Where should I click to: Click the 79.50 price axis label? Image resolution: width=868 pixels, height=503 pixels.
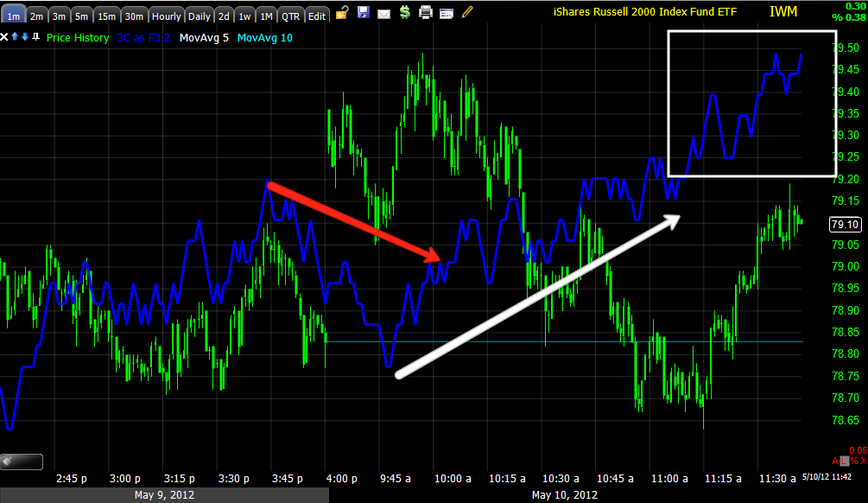coord(846,48)
